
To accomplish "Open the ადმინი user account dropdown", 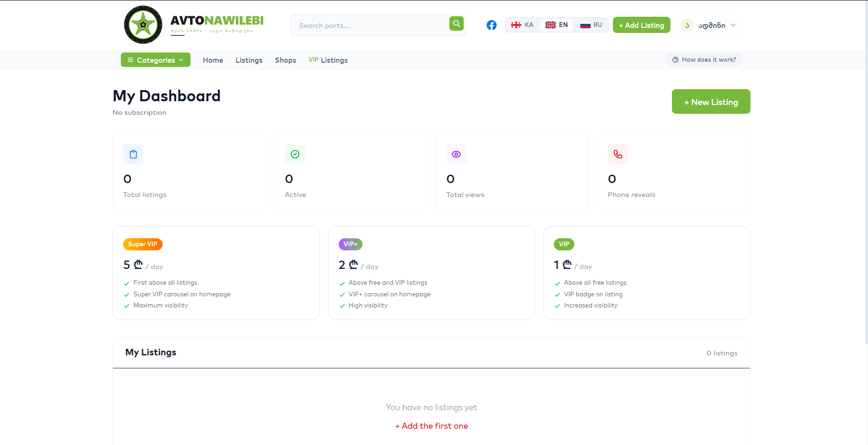I will coord(708,25).
